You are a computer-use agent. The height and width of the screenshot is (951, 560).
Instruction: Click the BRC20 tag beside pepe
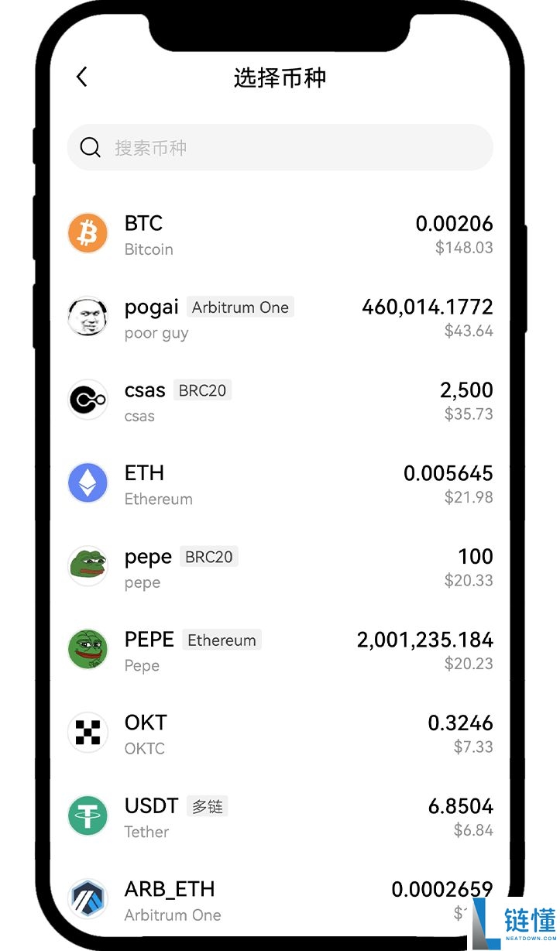coord(209,557)
